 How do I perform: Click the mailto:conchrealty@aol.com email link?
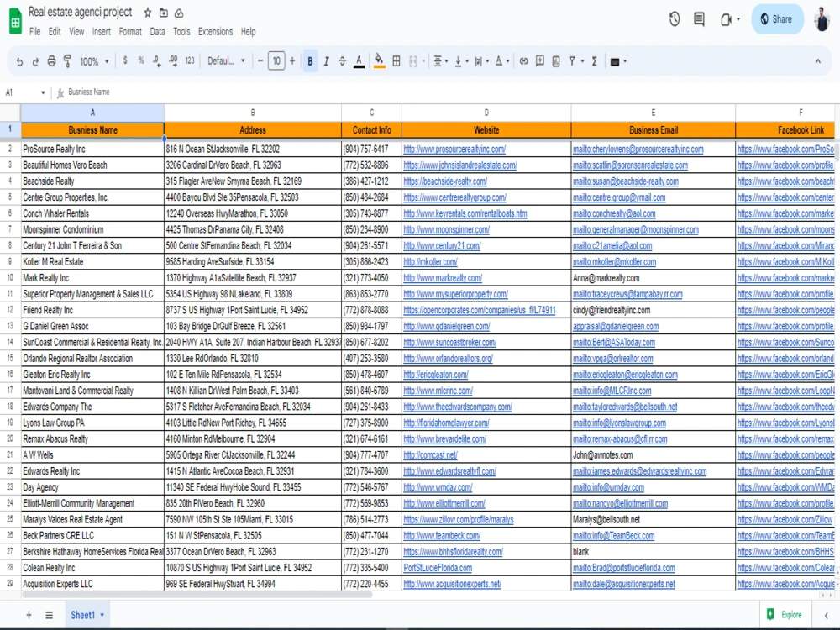[614, 213]
